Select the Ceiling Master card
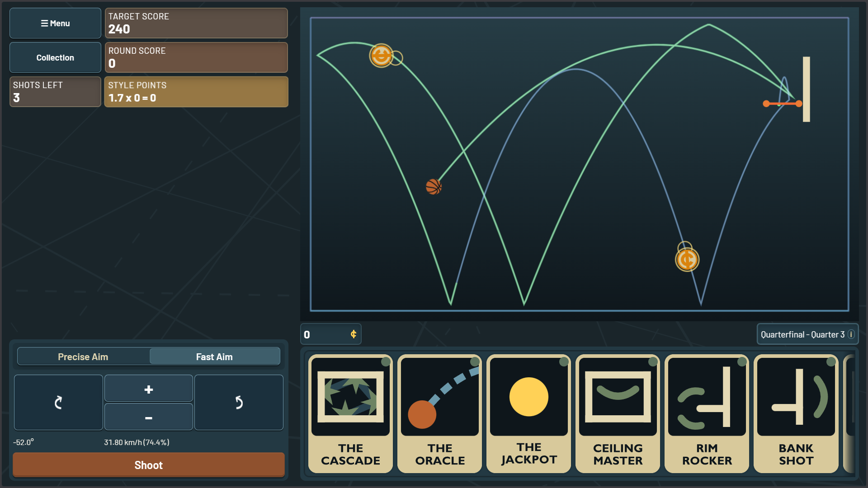This screenshot has height=488, width=868. click(x=618, y=413)
